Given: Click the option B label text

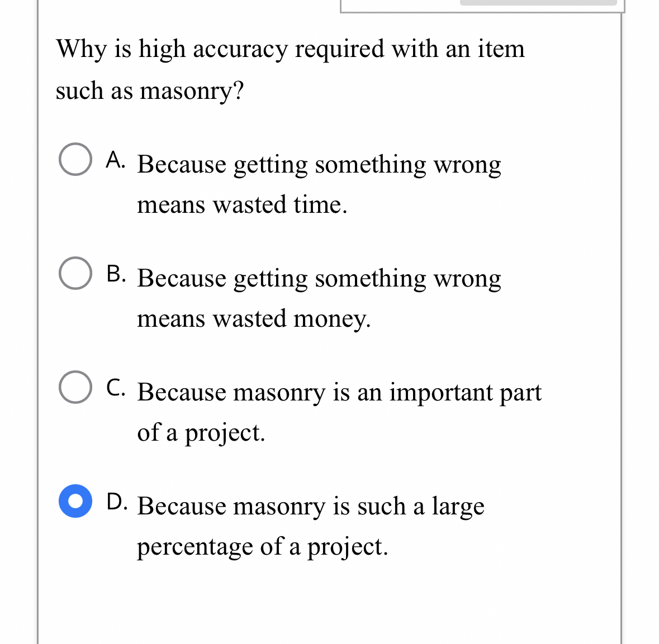Looking at the screenshot, I should [x=319, y=279].
